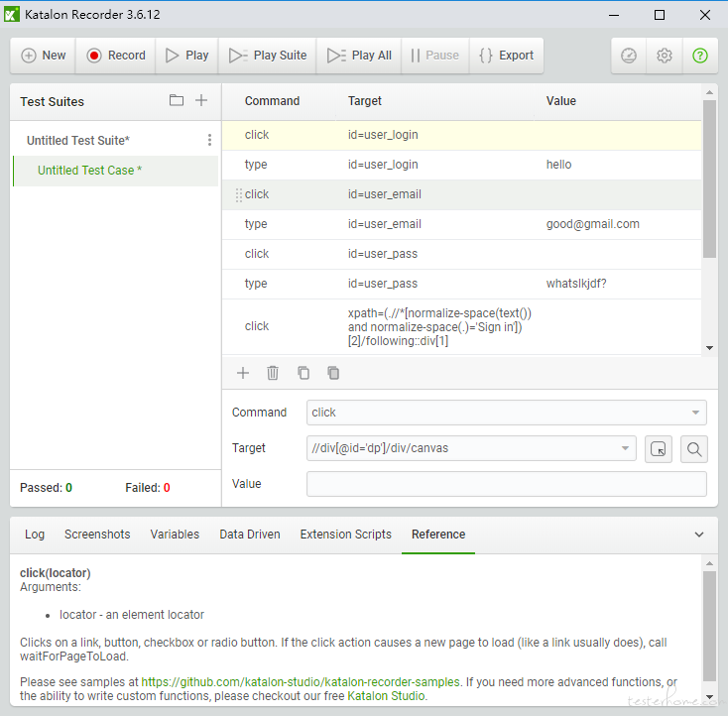728x716 pixels.
Task: Start recording with the Record button
Action: (x=116, y=56)
